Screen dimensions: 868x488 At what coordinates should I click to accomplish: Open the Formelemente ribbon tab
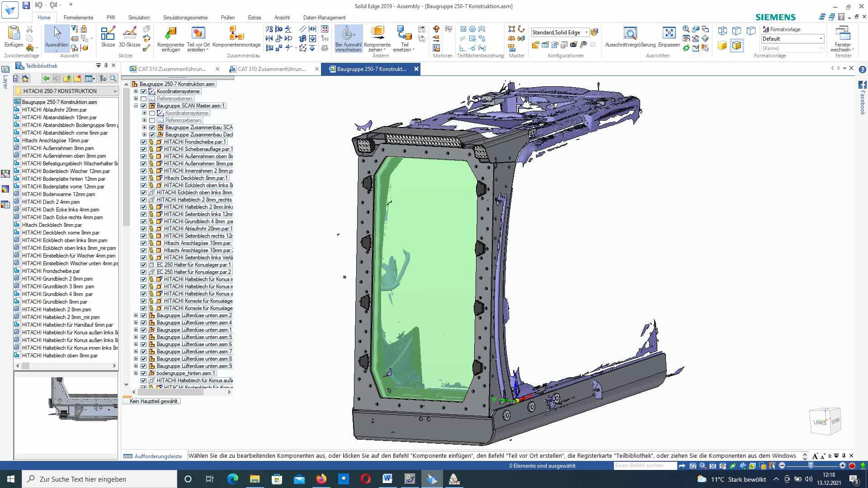coord(78,18)
